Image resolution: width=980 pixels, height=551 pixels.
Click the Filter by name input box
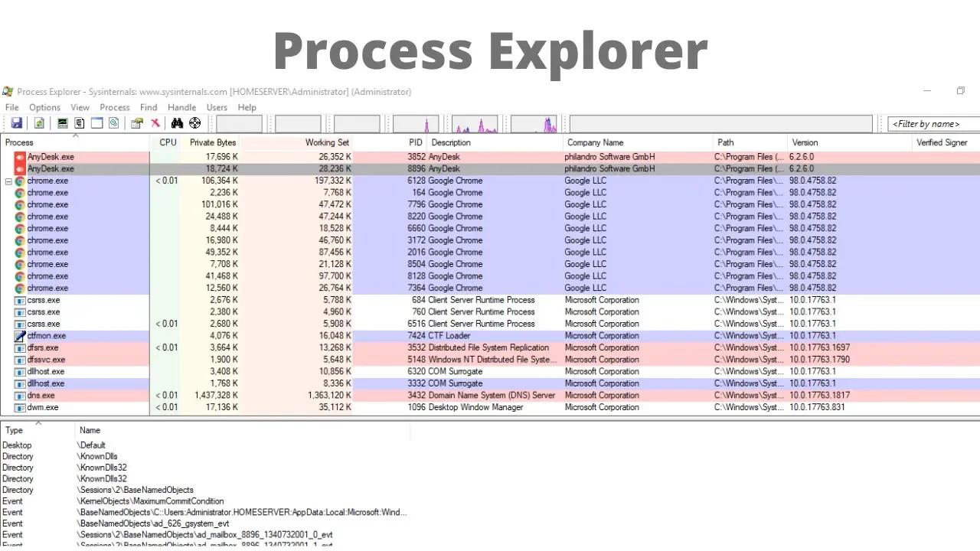point(934,124)
